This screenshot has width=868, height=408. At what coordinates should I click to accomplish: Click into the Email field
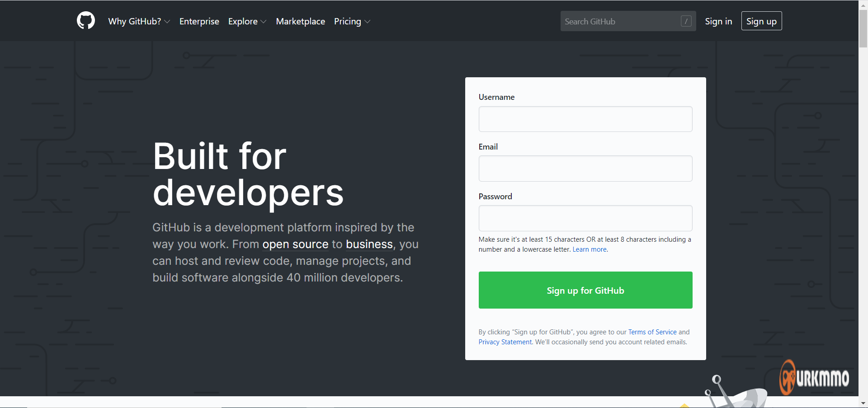585,169
